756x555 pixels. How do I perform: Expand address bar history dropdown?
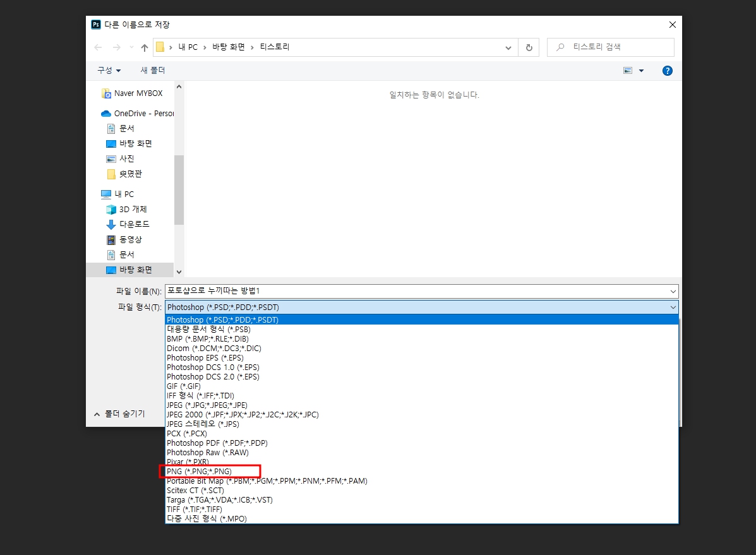(508, 48)
